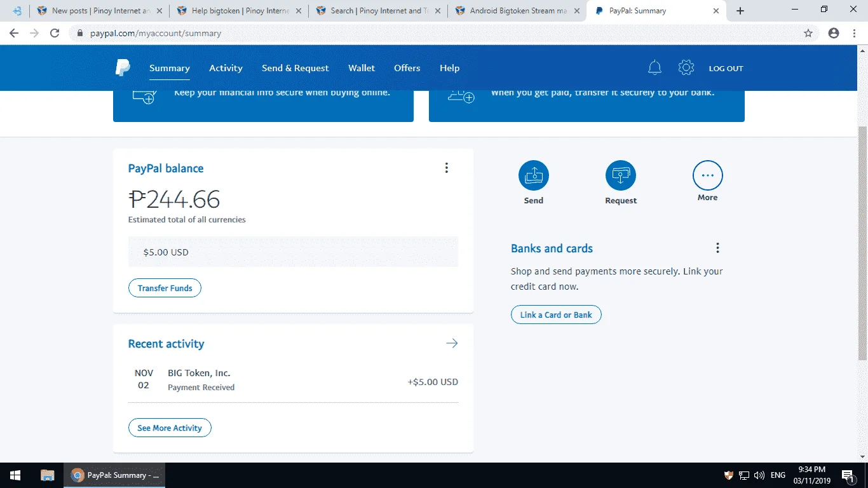This screenshot has height=488, width=868.
Task: Bookmark this page with the star
Action: click(808, 33)
